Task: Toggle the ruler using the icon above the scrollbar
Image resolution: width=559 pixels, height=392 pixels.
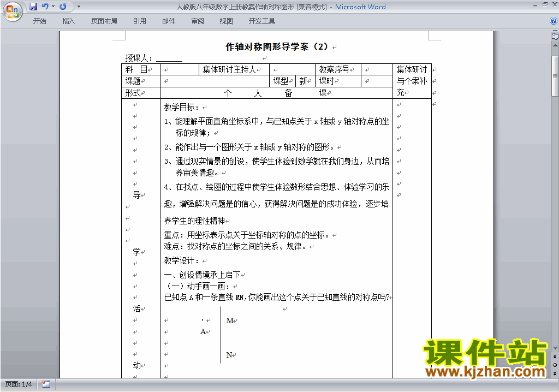Action: point(555,36)
